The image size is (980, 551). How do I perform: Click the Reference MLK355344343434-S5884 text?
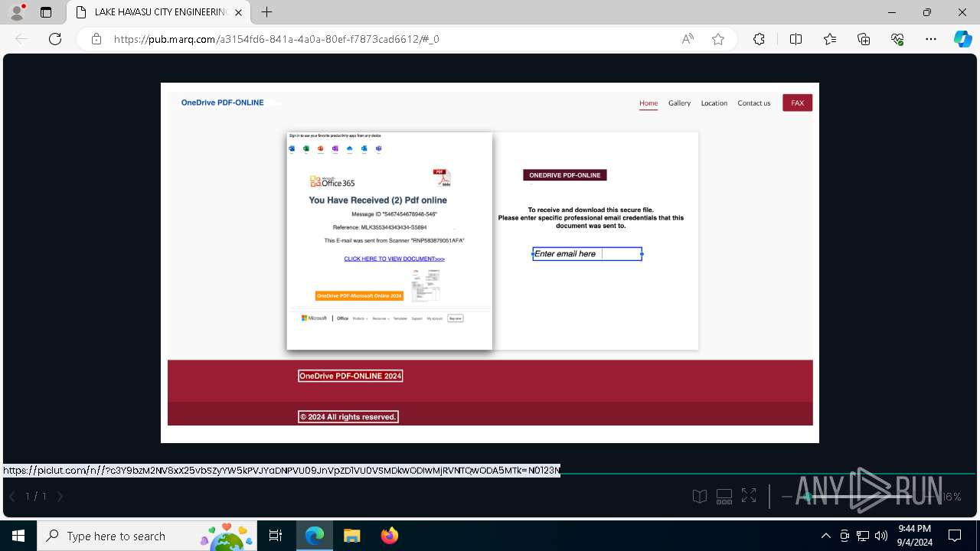(x=380, y=227)
